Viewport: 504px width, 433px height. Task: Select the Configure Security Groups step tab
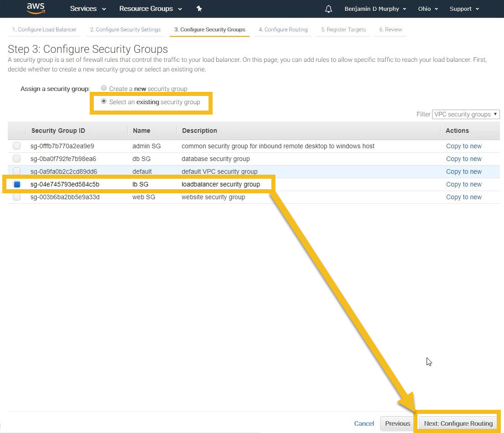click(x=209, y=30)
